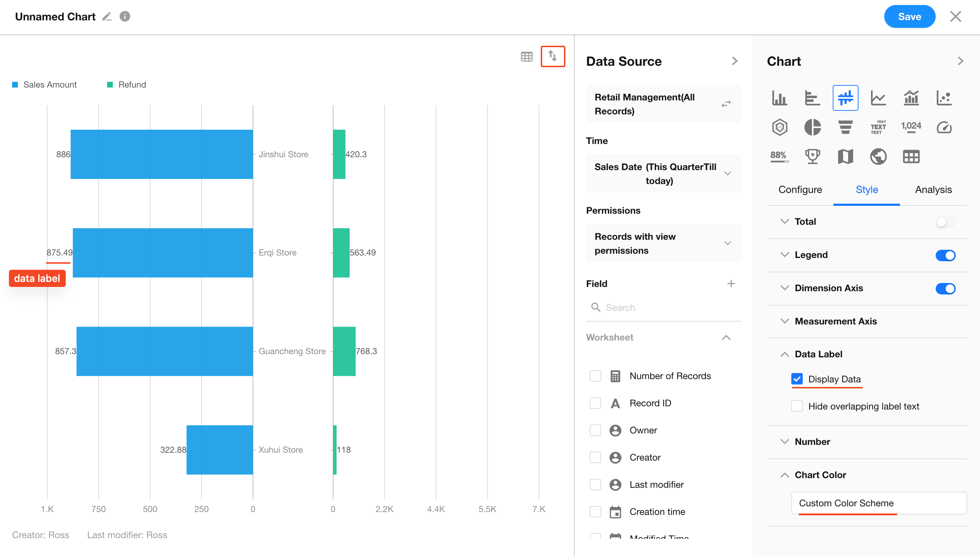The width and height of the screenshot is (980, 556).
Task: Turn off the Legend toggle
Action: (945, 255)
